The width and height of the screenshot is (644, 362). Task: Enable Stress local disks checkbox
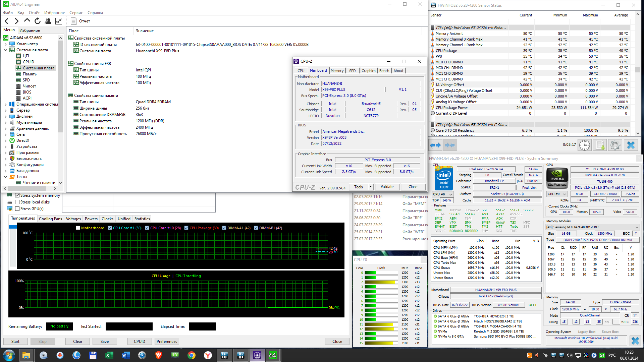[17, 202]
